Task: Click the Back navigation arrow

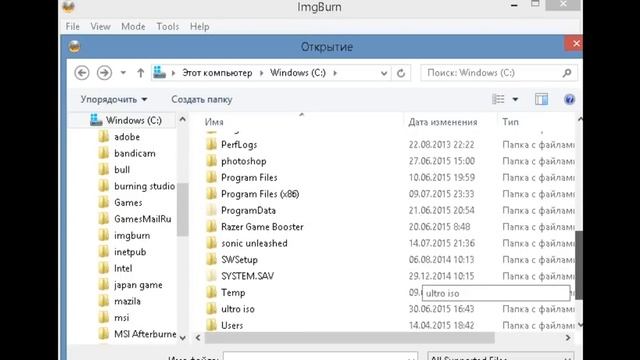Action: [x=82, y=73]
